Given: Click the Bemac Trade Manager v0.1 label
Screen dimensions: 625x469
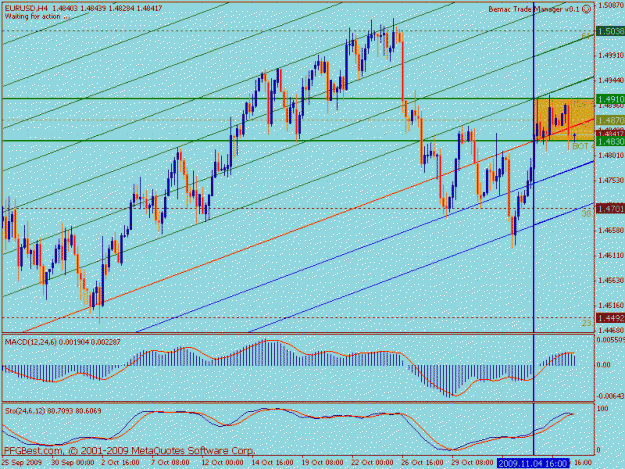Looking at the screenshot, I should (x=534, y=9).
